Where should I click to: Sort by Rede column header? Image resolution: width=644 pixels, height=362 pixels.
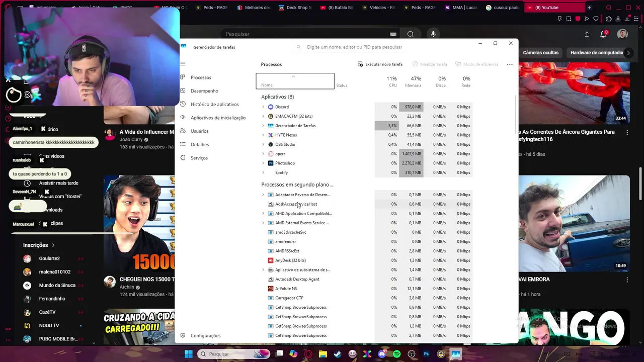pyautogui.click(x=466, y=81)
